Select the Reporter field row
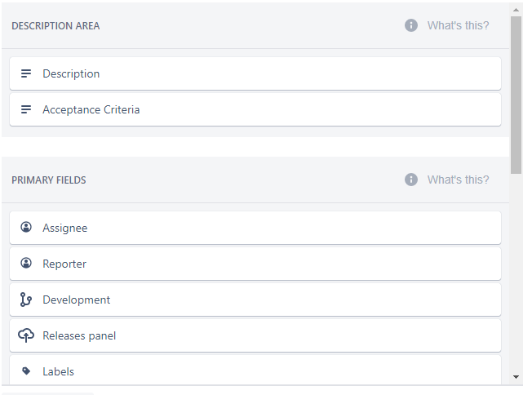This screenshot has height=395, width=532. tap(255, 264)
